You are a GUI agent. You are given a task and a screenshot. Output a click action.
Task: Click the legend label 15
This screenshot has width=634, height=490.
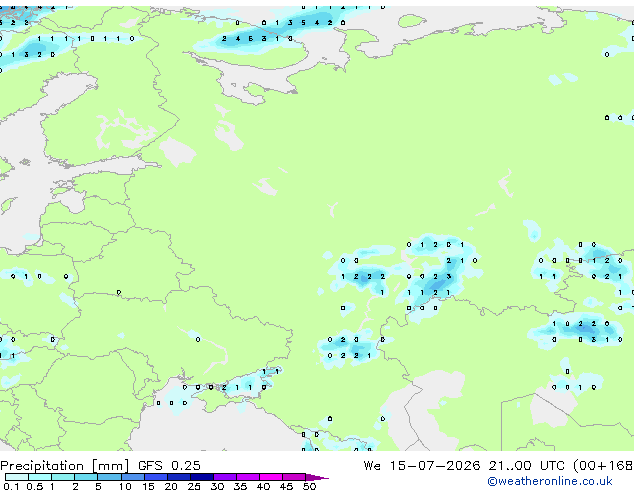click(x=148, y=486)
